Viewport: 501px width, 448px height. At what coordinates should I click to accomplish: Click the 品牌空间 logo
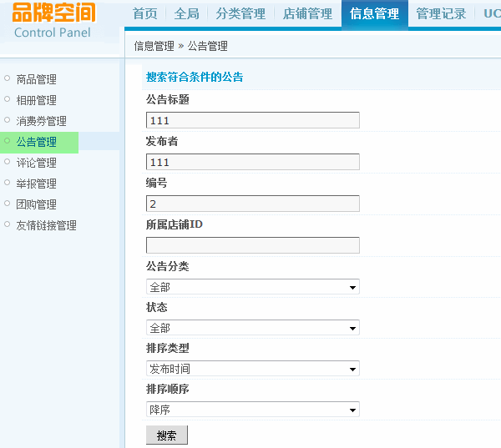53,13
